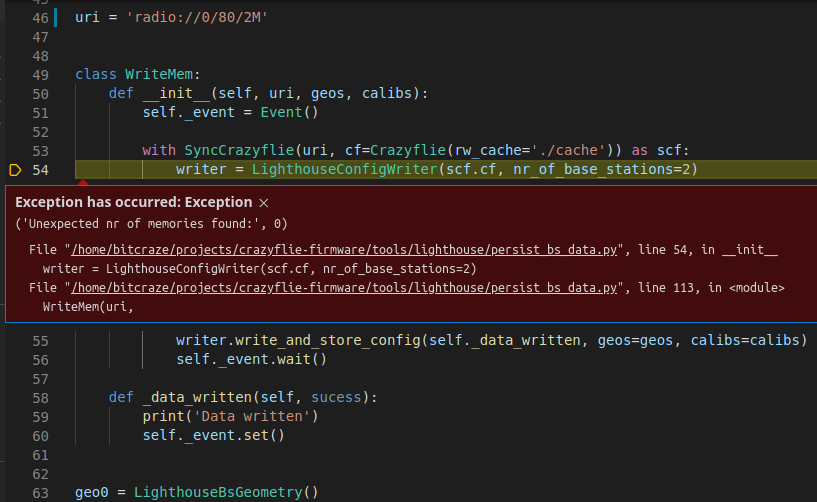817x502 pixels.
Task: Click LighthouseBsGeometry() on line 63
Action: 226,492
